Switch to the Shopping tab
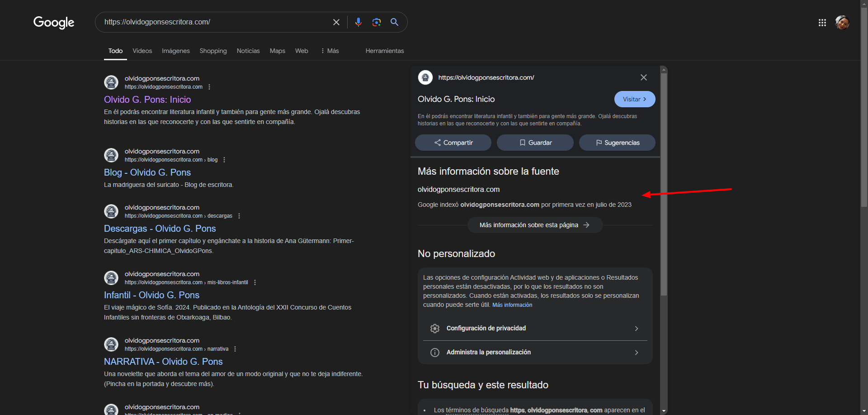Viewport: 868px width, 415px height. pyautogui.click(x=213, y=51)
